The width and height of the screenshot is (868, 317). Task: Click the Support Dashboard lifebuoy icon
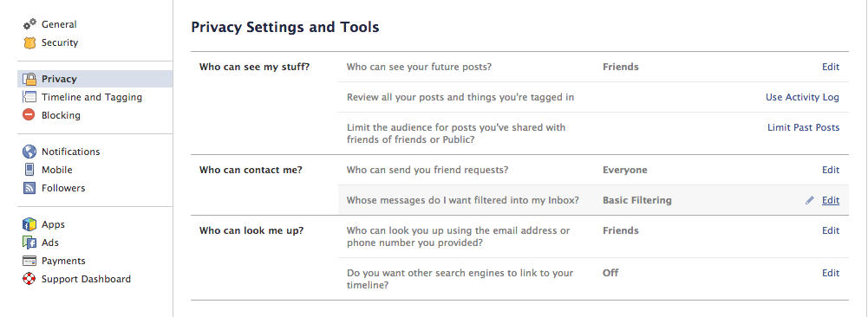tap(29, 279)
